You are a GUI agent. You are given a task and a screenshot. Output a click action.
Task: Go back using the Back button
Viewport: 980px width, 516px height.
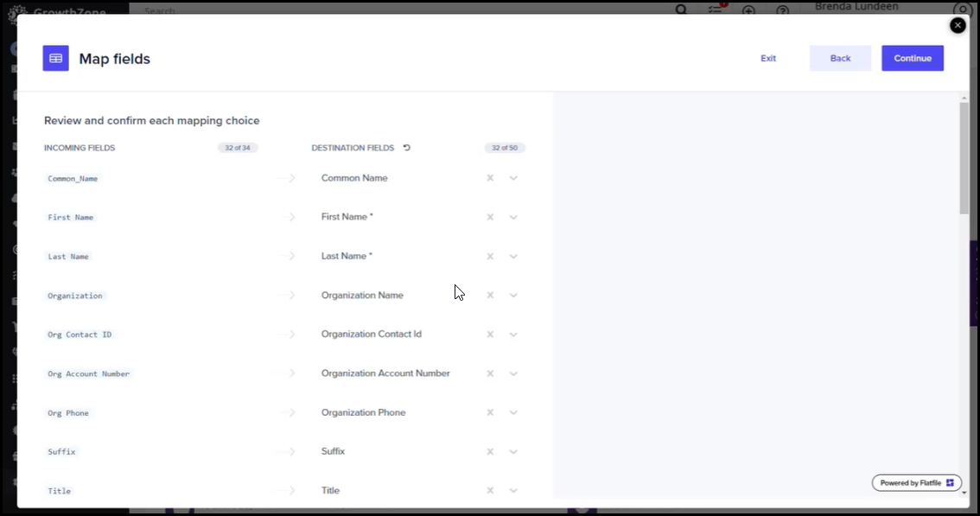pos(840,59)
